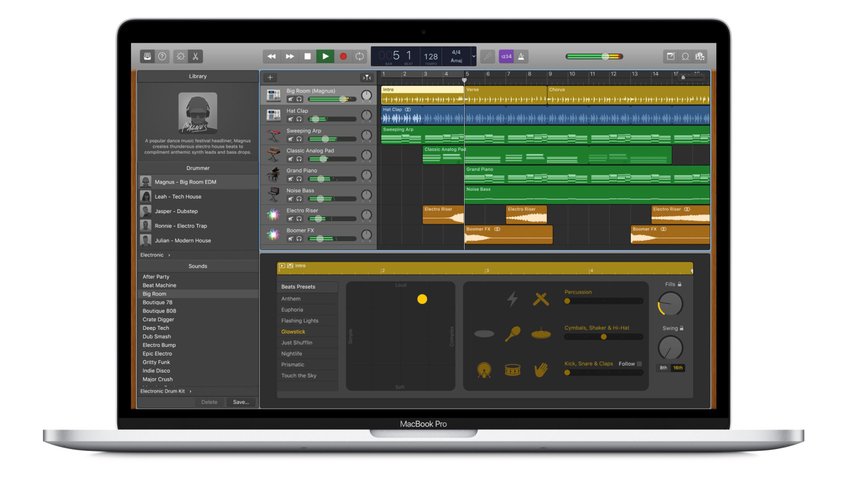Click the Hat Clap drum machine icon
This screenshot has height=478, width=850.
[274, 115]
